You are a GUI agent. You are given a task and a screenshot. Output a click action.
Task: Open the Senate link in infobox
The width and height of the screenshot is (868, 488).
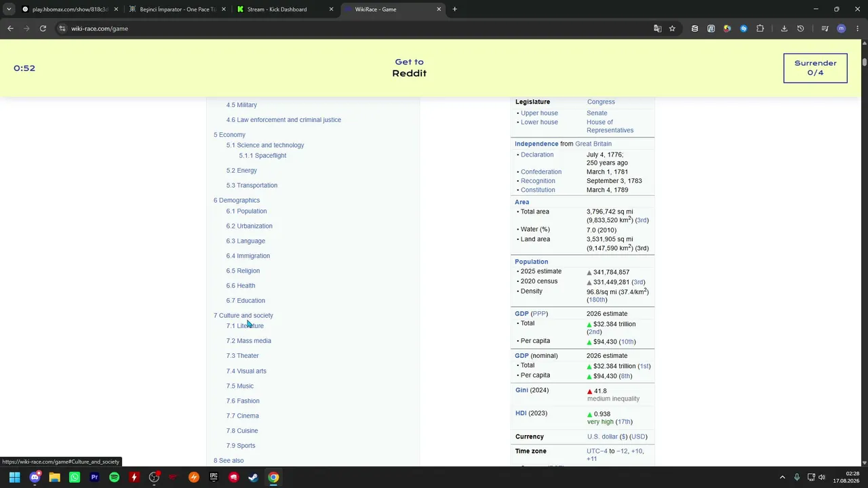[x=597, y=113]
